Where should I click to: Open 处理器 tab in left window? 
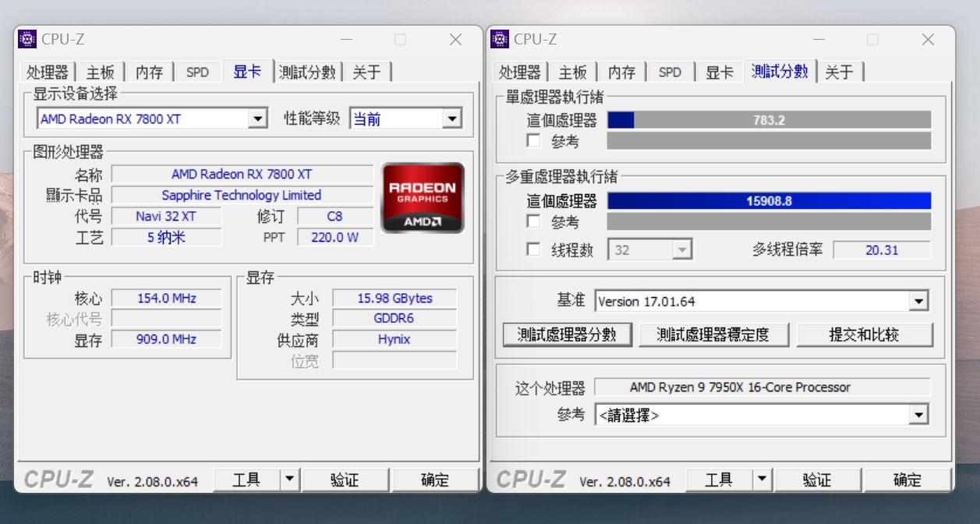coord(48,73)
